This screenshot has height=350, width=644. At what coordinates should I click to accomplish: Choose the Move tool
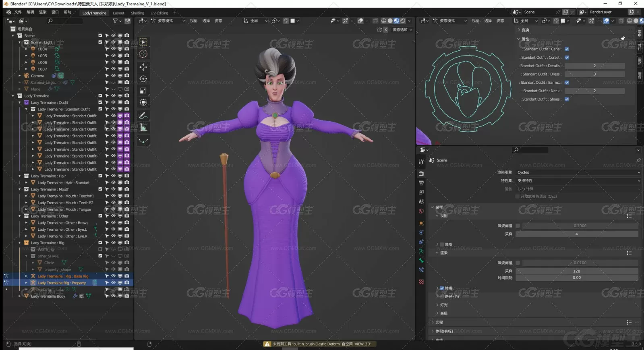point(143,67)
